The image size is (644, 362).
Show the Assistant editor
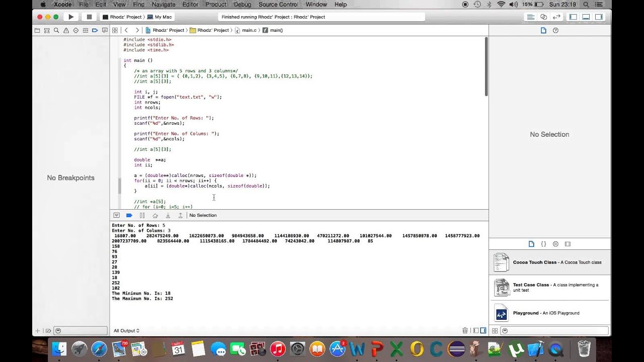543,17
